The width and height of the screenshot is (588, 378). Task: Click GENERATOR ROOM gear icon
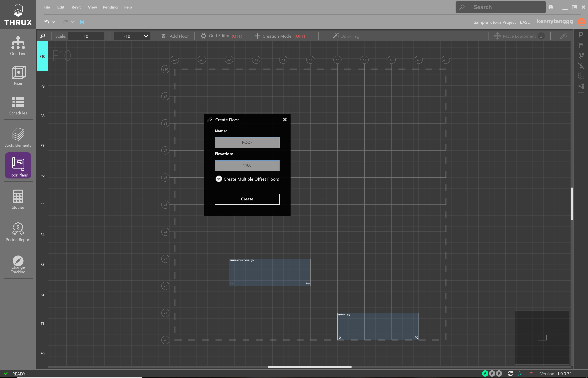[231, 283]
